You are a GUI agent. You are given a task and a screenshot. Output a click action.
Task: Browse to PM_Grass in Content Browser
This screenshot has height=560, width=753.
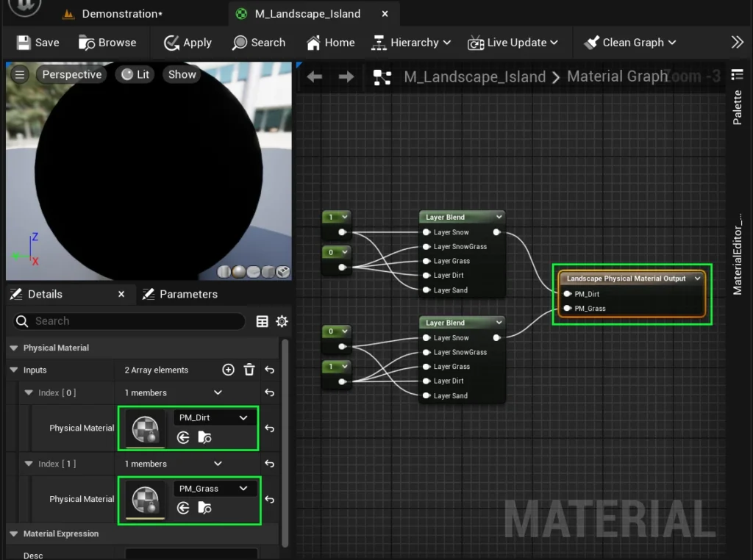pyautogui.click(x=205, y=509)
